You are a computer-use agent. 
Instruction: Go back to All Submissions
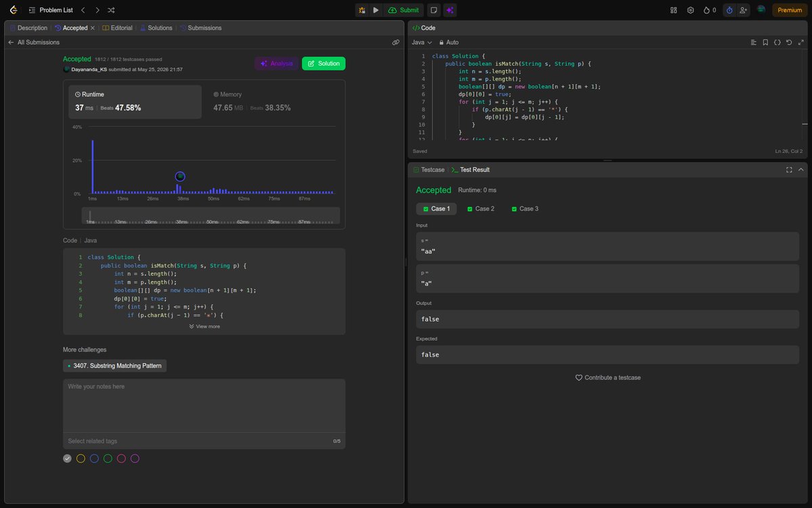coord(34,42)
